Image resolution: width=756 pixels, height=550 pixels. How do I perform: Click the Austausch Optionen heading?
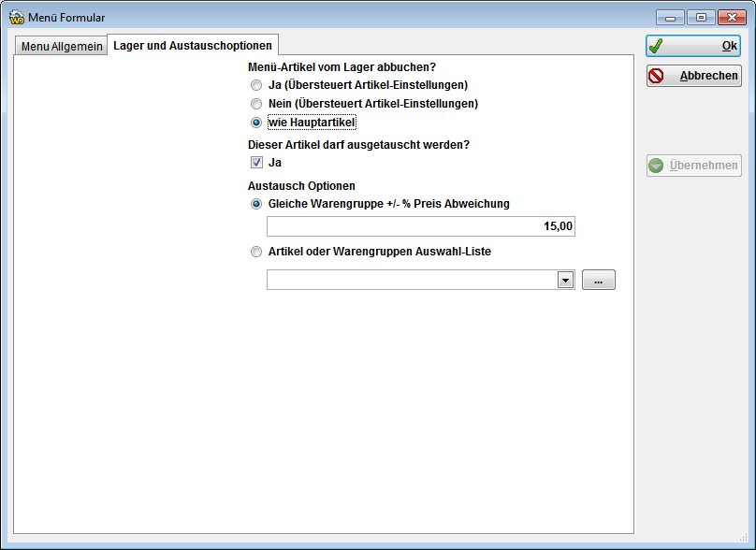pos(301,185)
